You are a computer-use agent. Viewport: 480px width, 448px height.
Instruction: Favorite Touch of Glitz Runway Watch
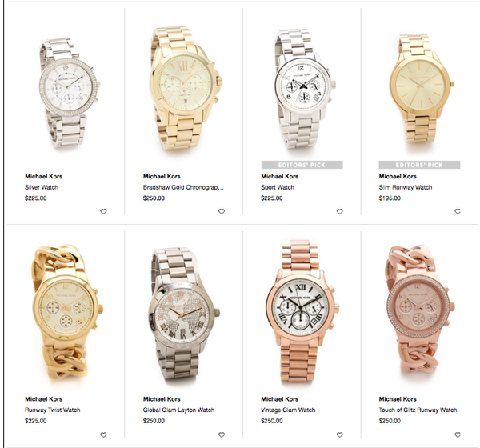point(458,434)
